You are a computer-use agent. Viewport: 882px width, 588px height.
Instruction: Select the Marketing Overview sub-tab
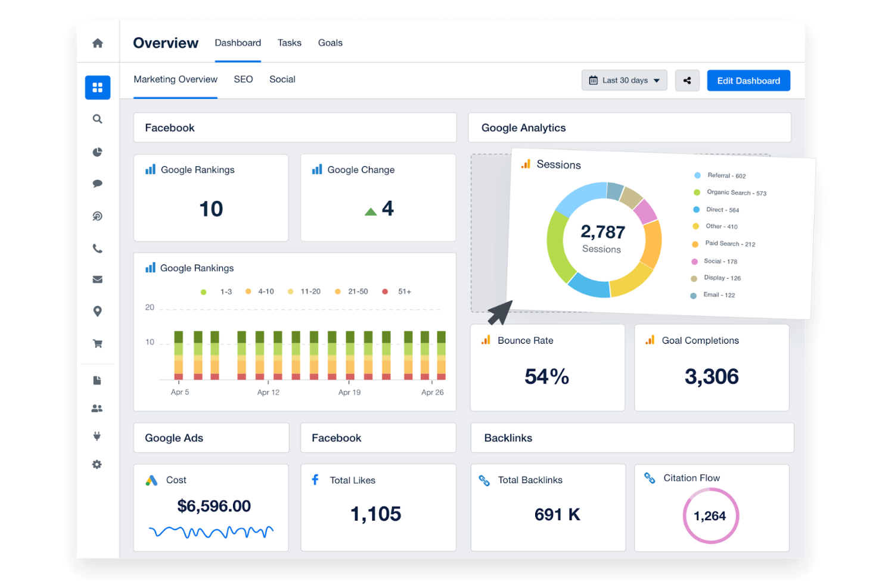[x=175, y=79]
